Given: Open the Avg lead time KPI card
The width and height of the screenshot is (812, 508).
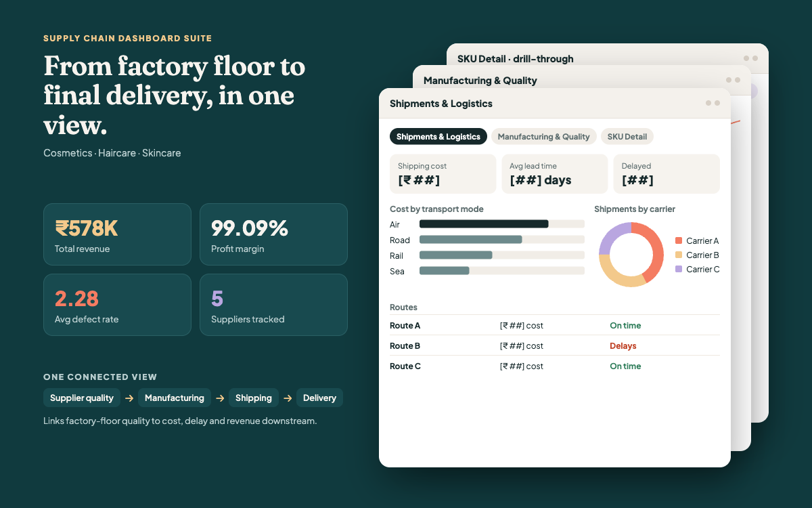Looking at the screenshot, I should coord(555,174).
